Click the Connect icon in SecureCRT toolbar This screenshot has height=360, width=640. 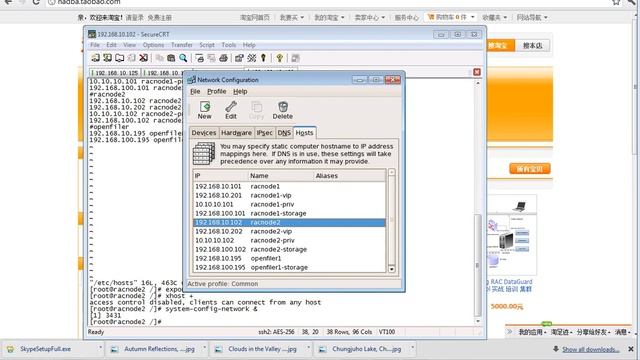coord(96,58)
